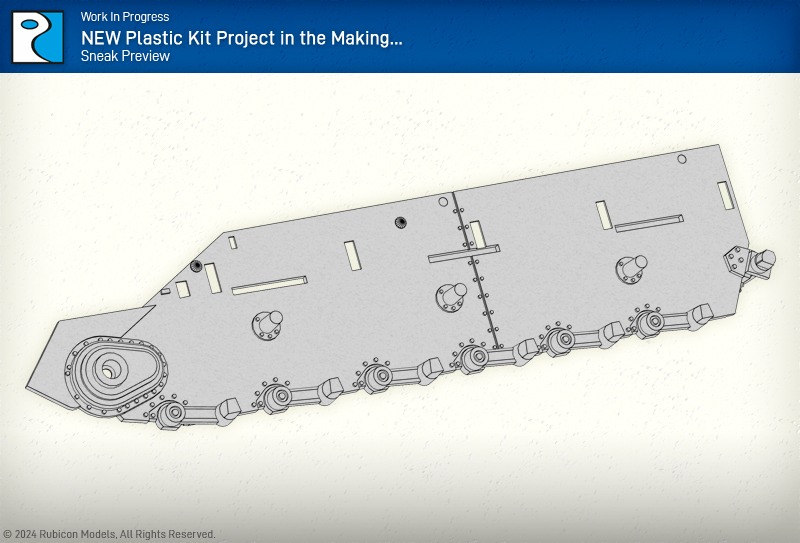Click the Rubicon Models copyright notice
The width and height of the screenshot is (800, 543).
coord(109,534)
